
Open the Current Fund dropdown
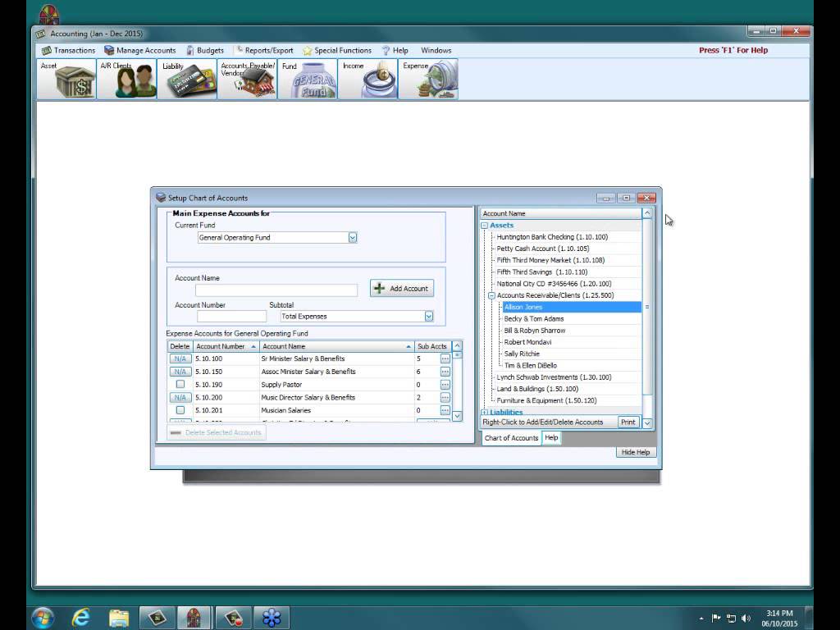click(353, 237)
